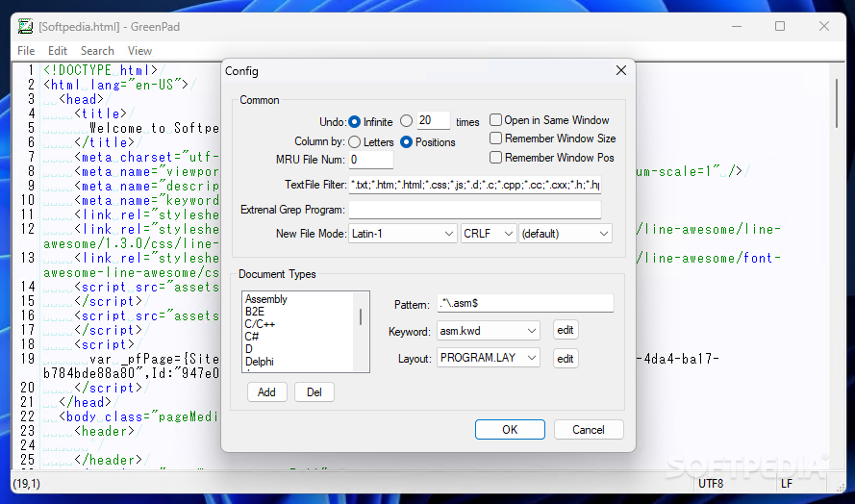Click edit button next to Keyword
855x504 pixels.
click(566, 330)
